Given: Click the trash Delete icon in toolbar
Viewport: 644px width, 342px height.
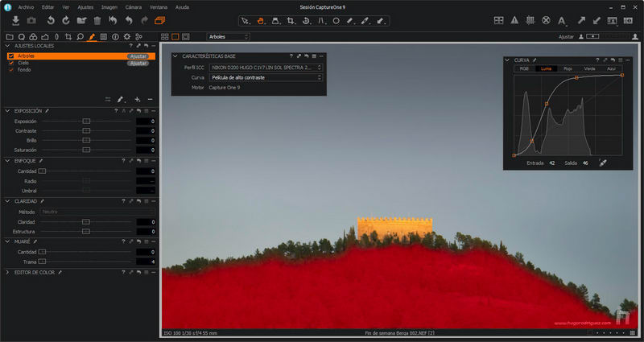Looking at the screenshot, I should point(97,21).
